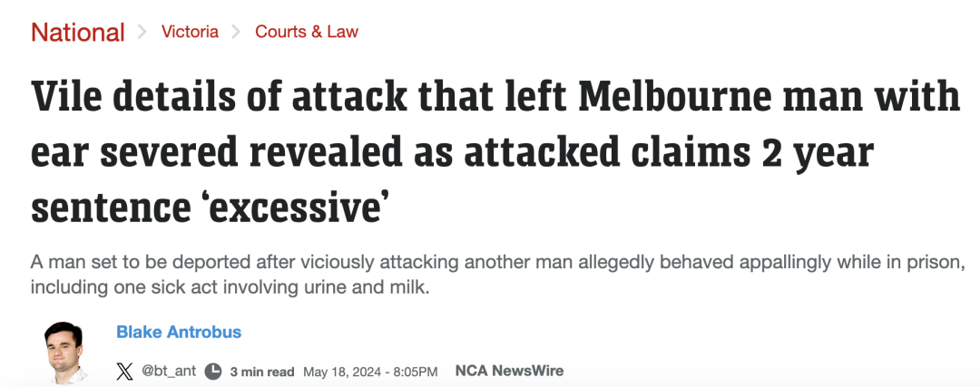Click the chevron separator after Victoria
This screenshot has width=980, height=387.
236,32
